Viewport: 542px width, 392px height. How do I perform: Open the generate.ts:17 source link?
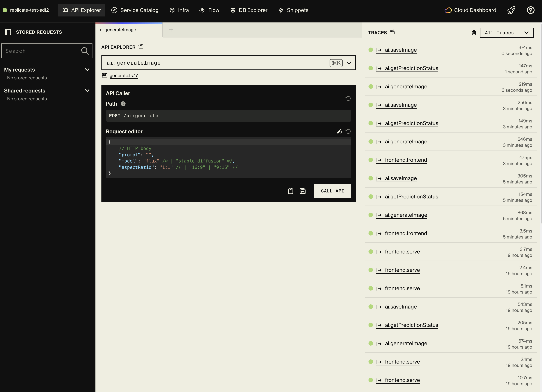[x=124, y=75]
